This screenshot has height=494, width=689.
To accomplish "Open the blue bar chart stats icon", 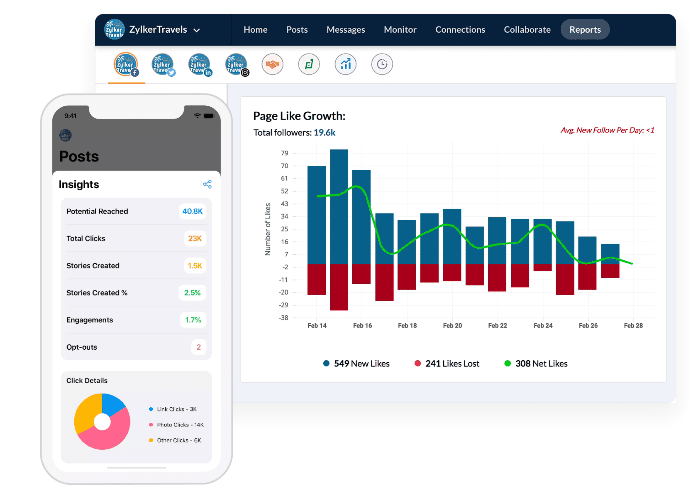I will point(345,64).
